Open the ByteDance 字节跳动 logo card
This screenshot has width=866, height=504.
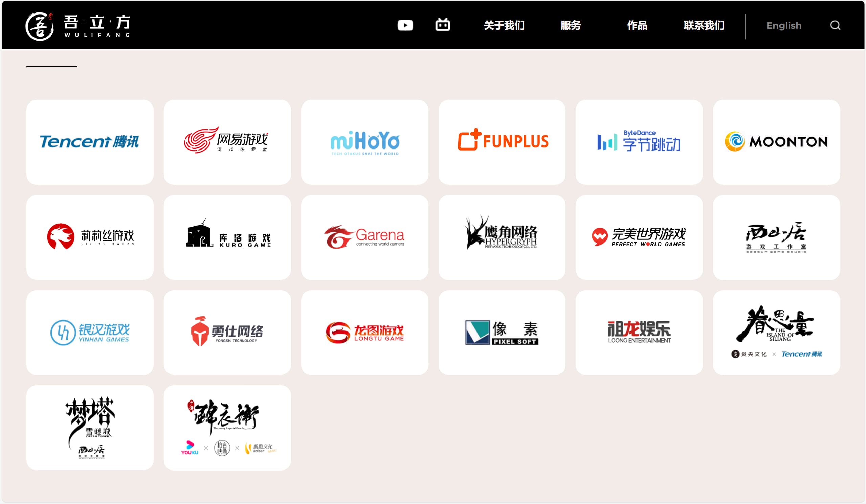tap(639, 142)
